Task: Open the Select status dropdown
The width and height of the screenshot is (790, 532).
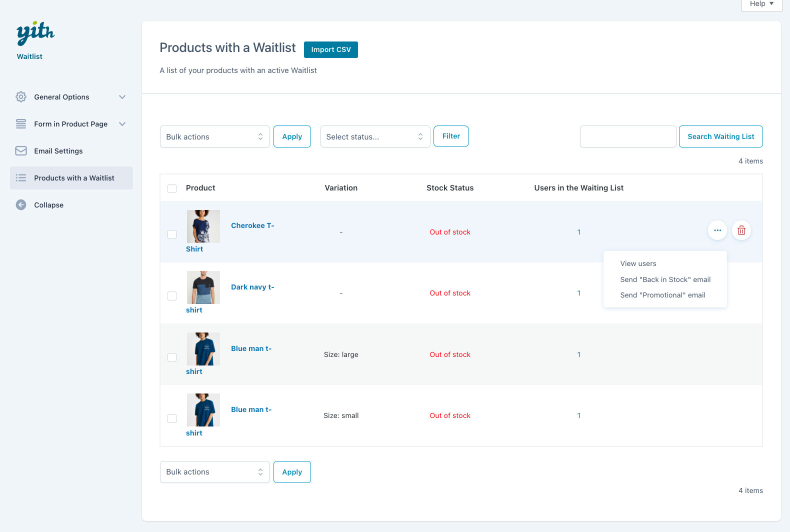Action: (x=374, y=137)
